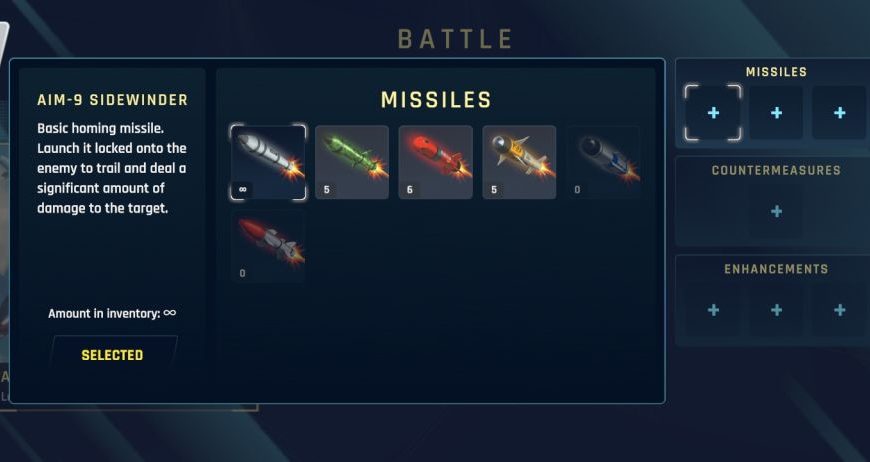
Task: Add to the last Enhancements slot
Action: (x=839, y=310)
